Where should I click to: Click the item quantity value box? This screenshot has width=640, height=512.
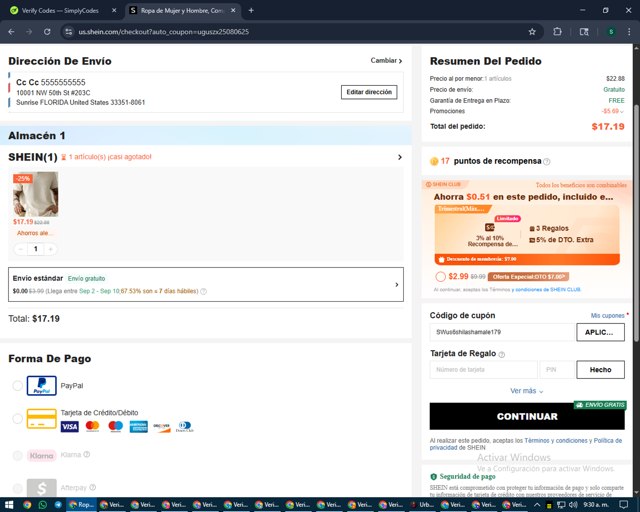click(36, 249)
